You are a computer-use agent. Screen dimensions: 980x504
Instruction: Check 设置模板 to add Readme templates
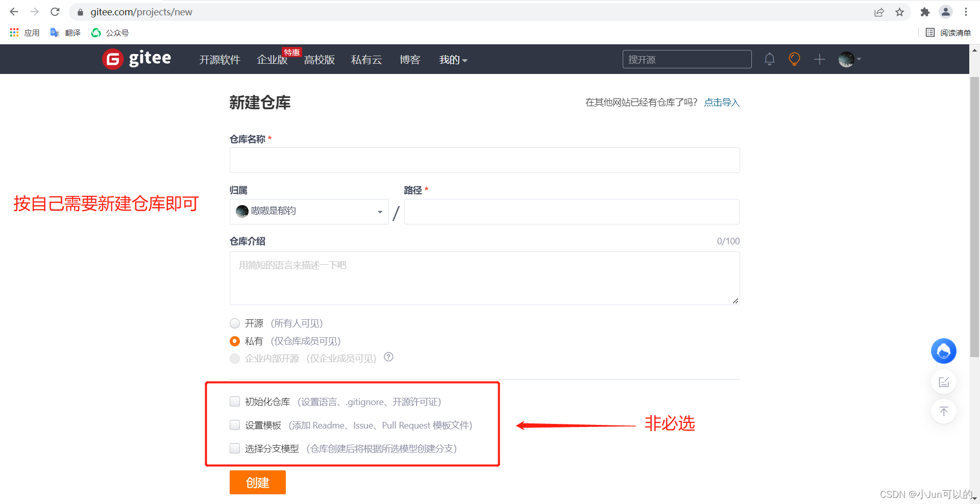point(235,425)
